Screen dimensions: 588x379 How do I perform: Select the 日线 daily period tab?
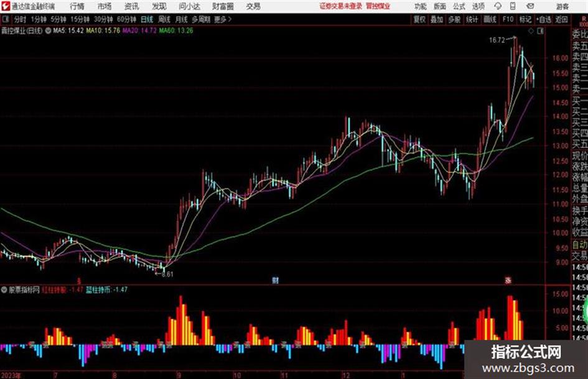tap(147, 19)
